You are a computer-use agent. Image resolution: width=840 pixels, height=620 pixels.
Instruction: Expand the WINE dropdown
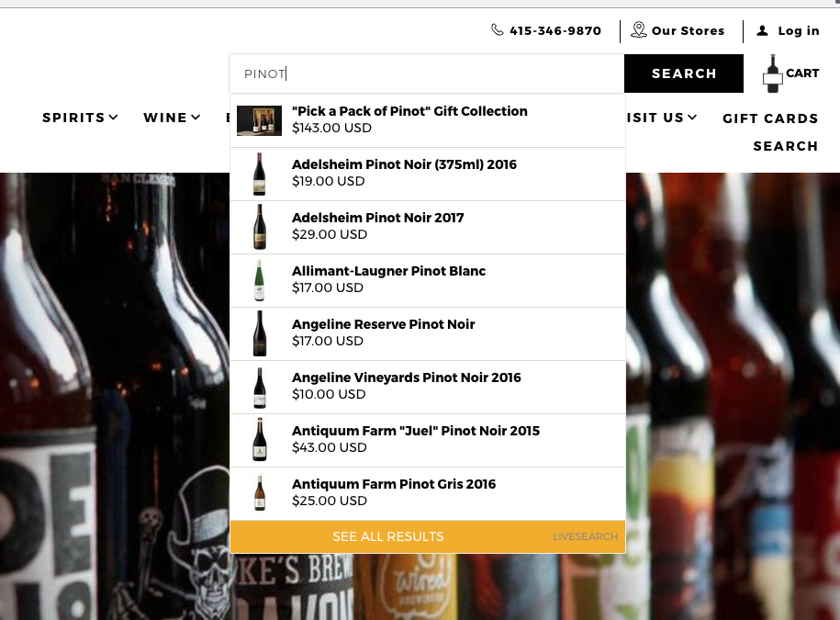click(171, 118)
